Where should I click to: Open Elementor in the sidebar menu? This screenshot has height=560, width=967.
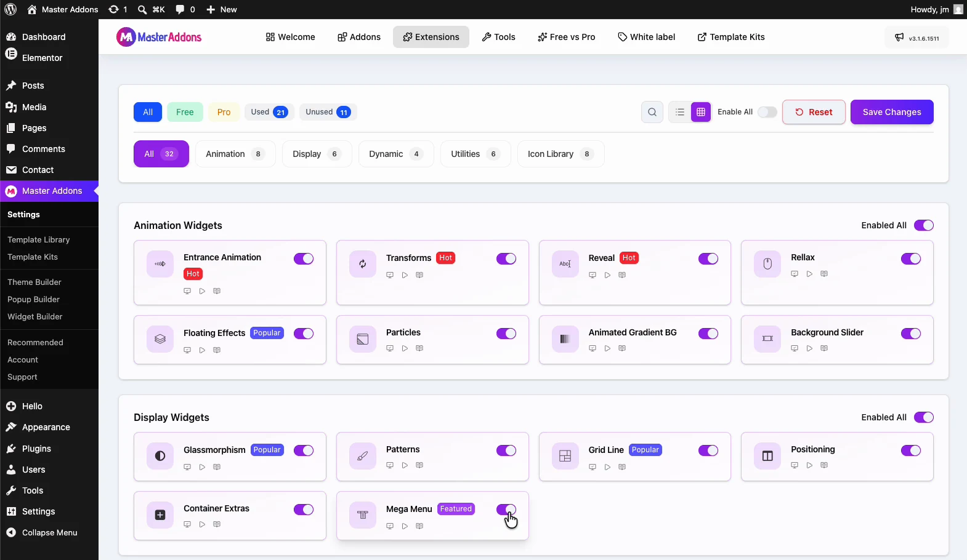click(x=42, y=58)
